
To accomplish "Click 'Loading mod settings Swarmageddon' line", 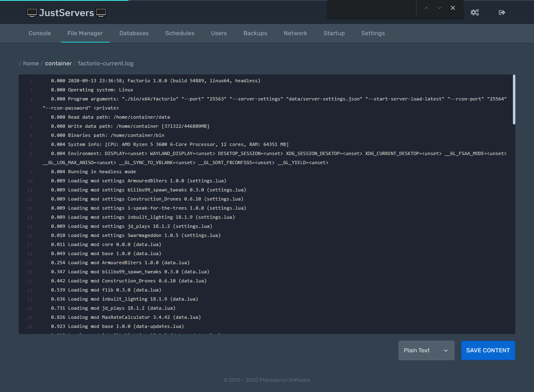I will click(x=136, y=235).
